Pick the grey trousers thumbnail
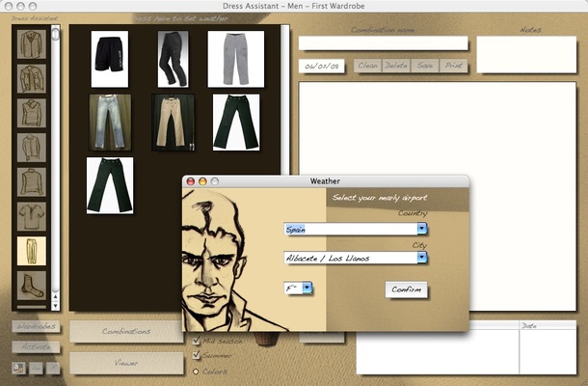 click(x=236, y=59)
